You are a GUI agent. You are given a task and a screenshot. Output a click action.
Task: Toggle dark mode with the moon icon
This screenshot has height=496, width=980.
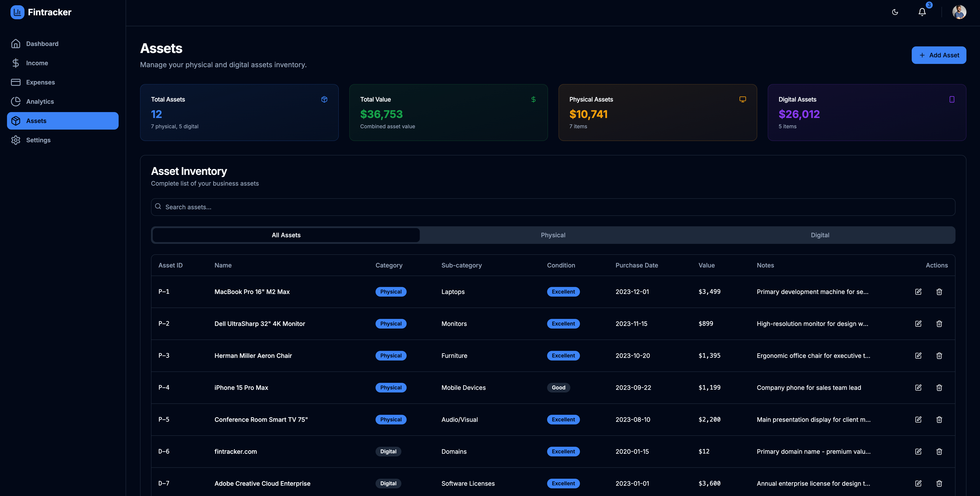(x=895, y=12)
